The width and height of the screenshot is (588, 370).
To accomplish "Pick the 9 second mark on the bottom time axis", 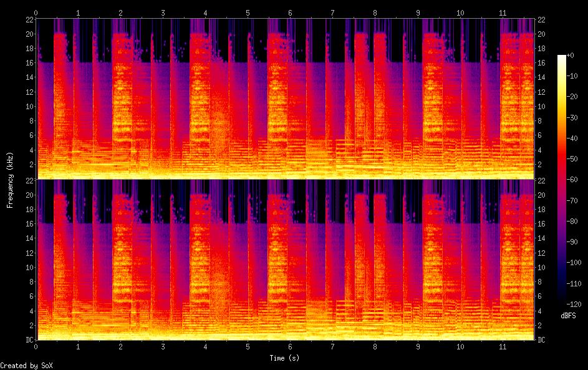I will point(417,346).
